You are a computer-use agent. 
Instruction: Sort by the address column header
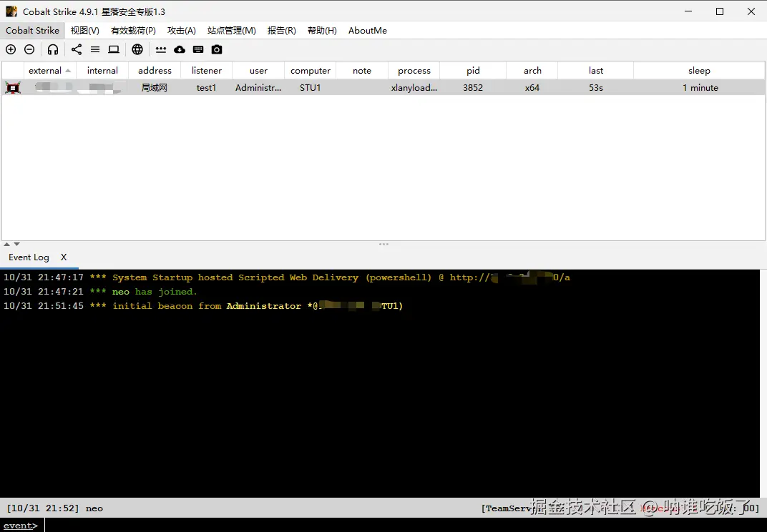click(x=155, y=70)
